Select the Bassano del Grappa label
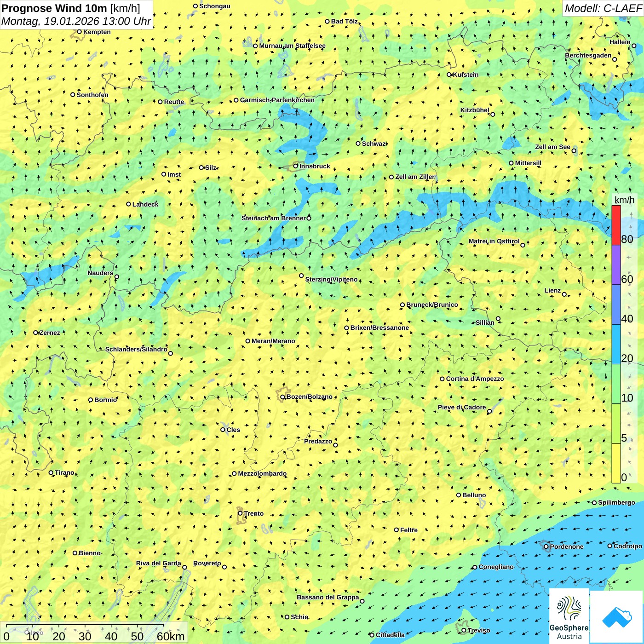644x644 pixels. (x=328, y=598)
